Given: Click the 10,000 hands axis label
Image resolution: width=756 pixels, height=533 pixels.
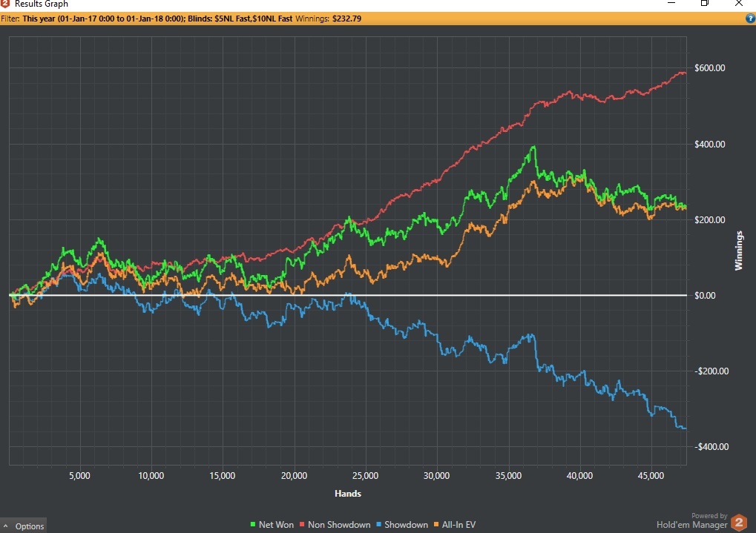Looking at the screenshot, I should coord(151,476).
